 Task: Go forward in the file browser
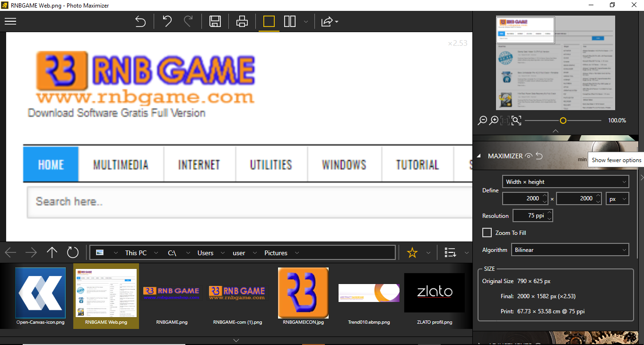[31, 253]
